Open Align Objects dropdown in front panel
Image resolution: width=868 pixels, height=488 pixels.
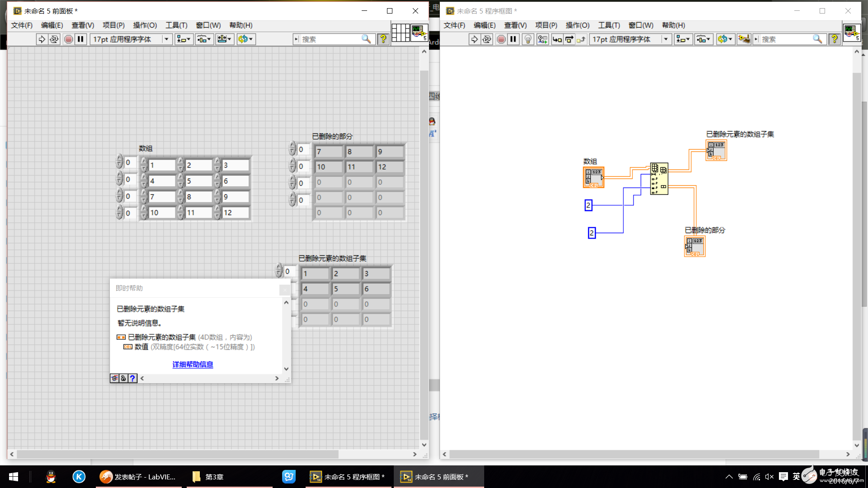184,39
